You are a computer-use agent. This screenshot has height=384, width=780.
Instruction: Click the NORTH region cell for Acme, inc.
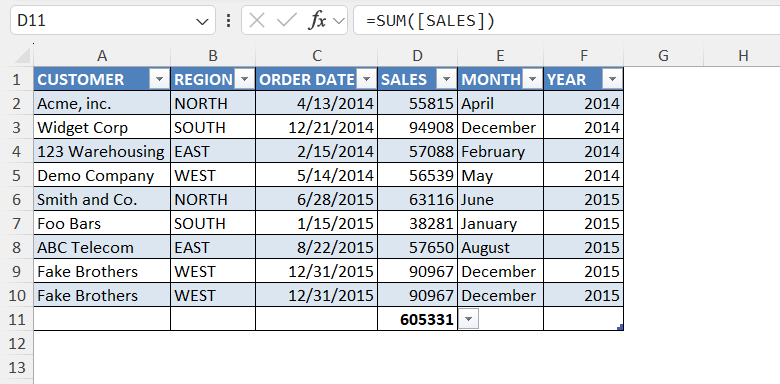click(213, 103)
